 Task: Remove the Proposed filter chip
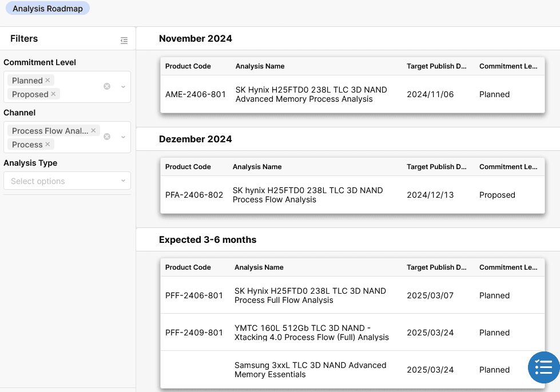(53, 94)
